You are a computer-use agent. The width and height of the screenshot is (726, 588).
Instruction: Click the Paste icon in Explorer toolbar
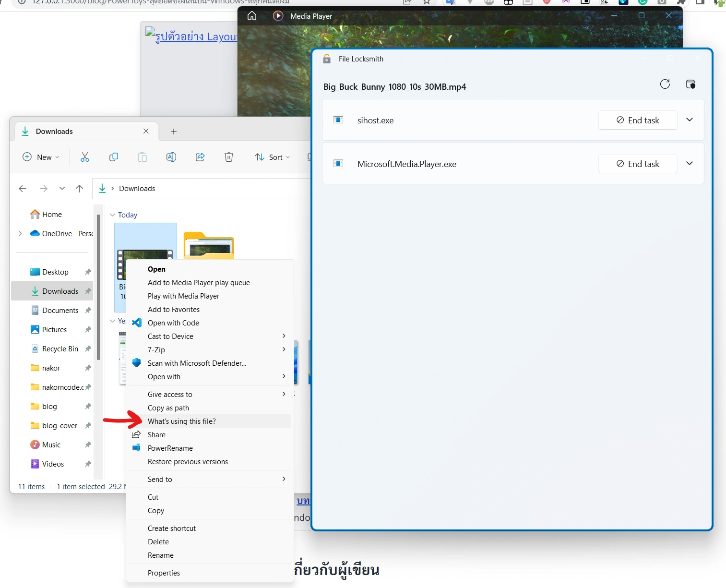pyautogui.click(x=143, y=157)
